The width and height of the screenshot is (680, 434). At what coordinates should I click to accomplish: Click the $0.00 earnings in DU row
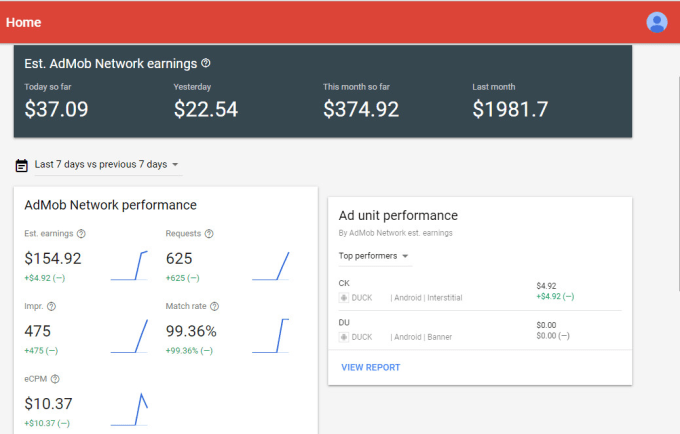pos(546,325)
